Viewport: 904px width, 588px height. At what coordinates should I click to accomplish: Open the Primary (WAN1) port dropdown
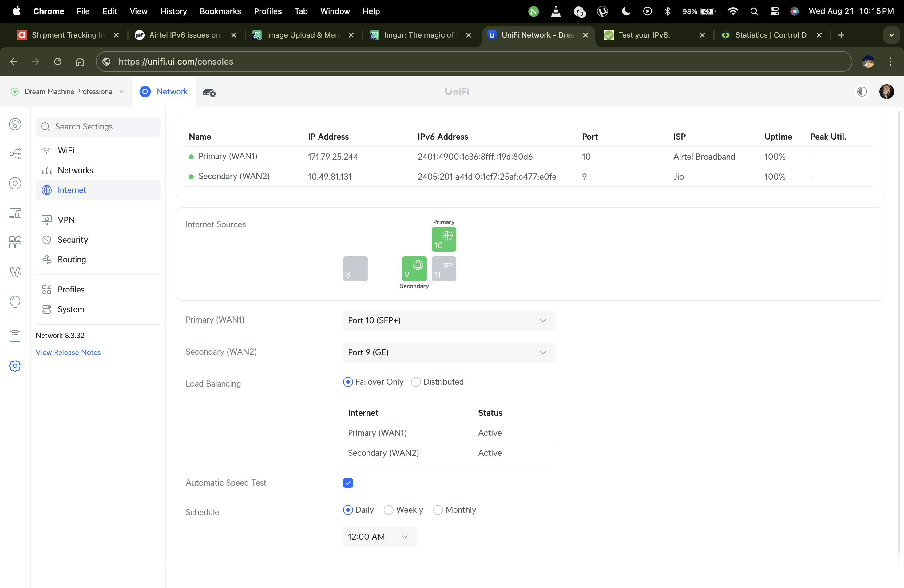(x=449, y=320)
